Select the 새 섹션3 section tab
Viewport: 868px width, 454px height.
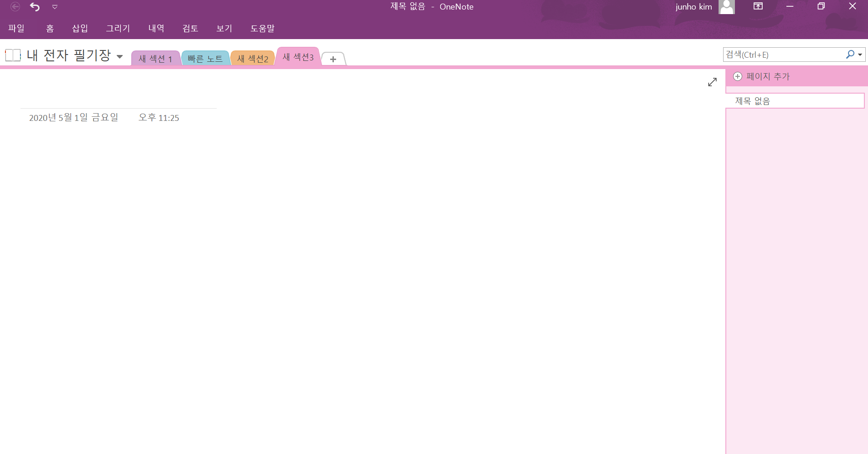click(298, 57)
